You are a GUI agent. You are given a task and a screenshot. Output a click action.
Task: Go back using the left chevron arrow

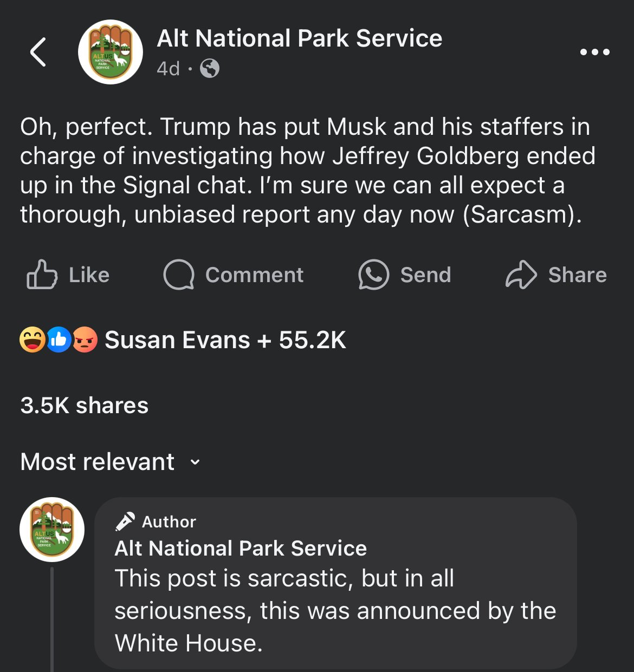[38, 52]
